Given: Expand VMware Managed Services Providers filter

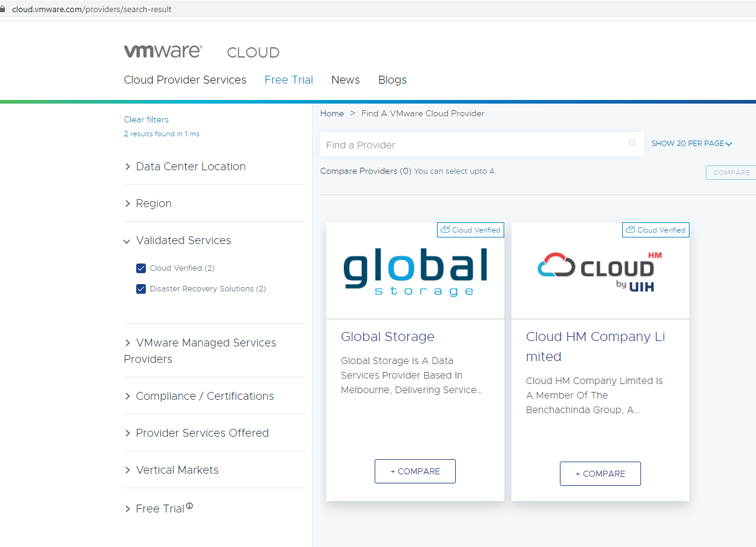Looking at the screenshot, I should click(x=200, y=351).
